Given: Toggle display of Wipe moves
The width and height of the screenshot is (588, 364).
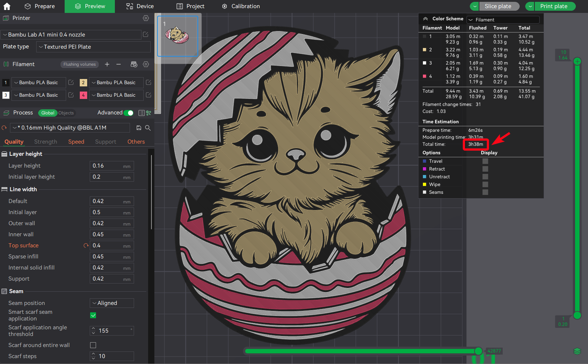Looking at the screenshot, I should [485, 185].
